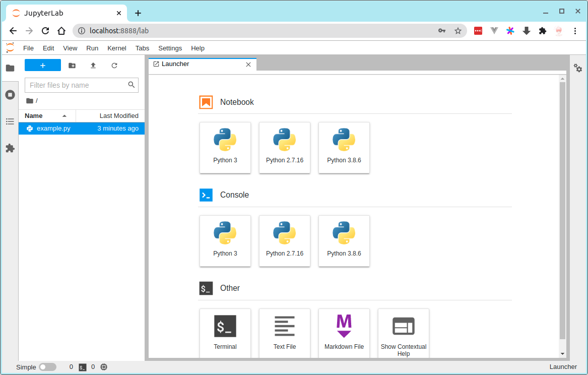The height and width of the screenshot is (375, 588).
Task: Open the Extension Manager puzzle icon
Action: click(10, 148)
